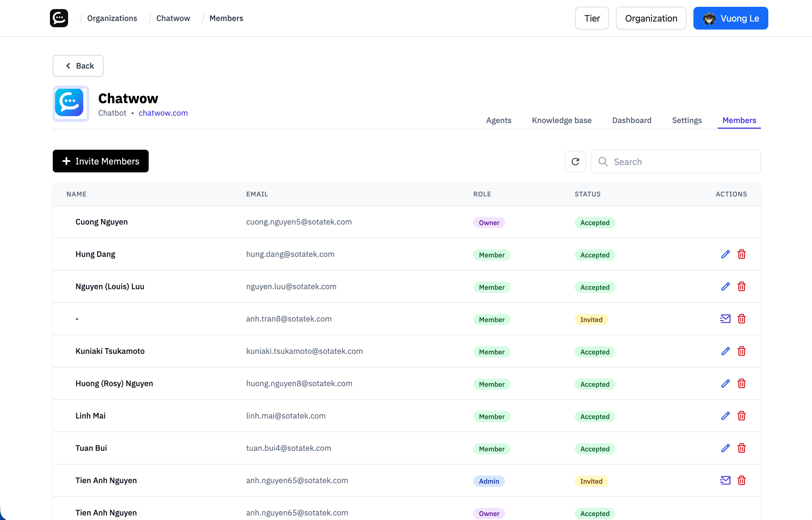This screenshot has height=520, width=812.
Task: Switch to the Agents tab
Action: pyautogui.click(x=498, y=120)
